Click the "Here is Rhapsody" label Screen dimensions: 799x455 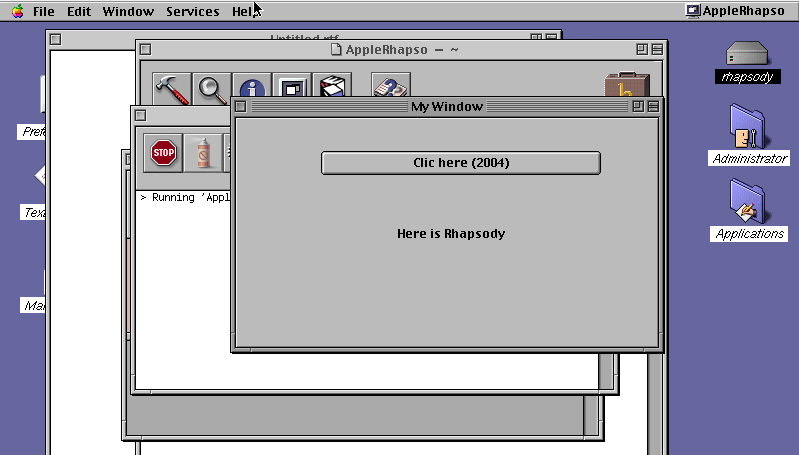click(x=451, y=234)
